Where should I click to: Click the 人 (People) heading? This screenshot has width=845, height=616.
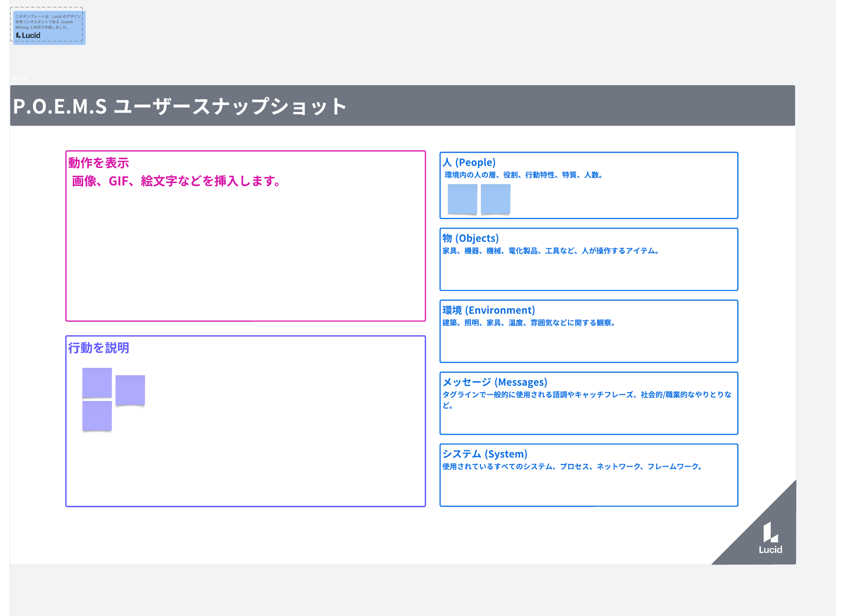pyautogui.click(x=469, y=163)
